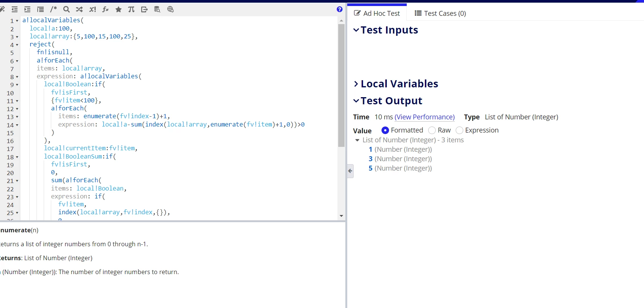Click the exit-arrow toolbar icon
The width and height of the screenshot is (644, 308).
[144, 9]
